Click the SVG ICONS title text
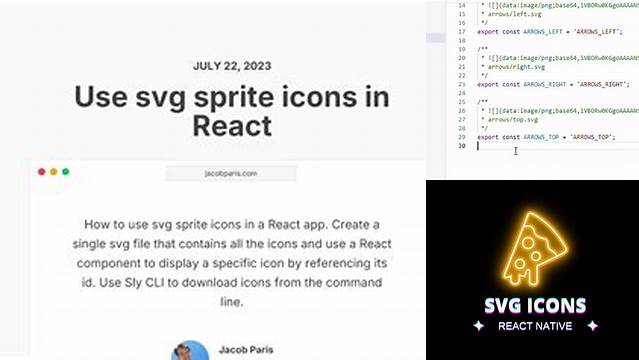Screen dimensions: 639x360 (535, 306)
